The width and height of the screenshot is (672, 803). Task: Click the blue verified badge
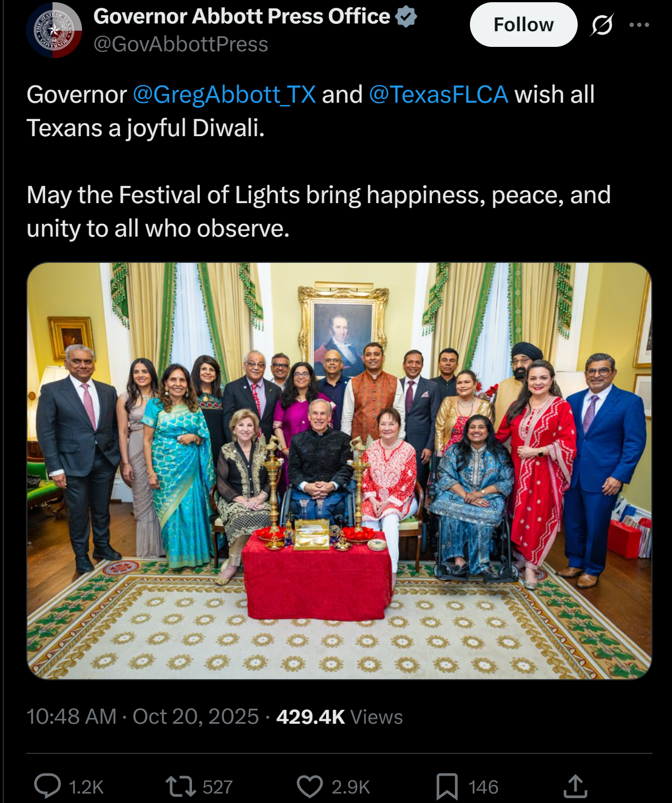click(x=406, y=16)
